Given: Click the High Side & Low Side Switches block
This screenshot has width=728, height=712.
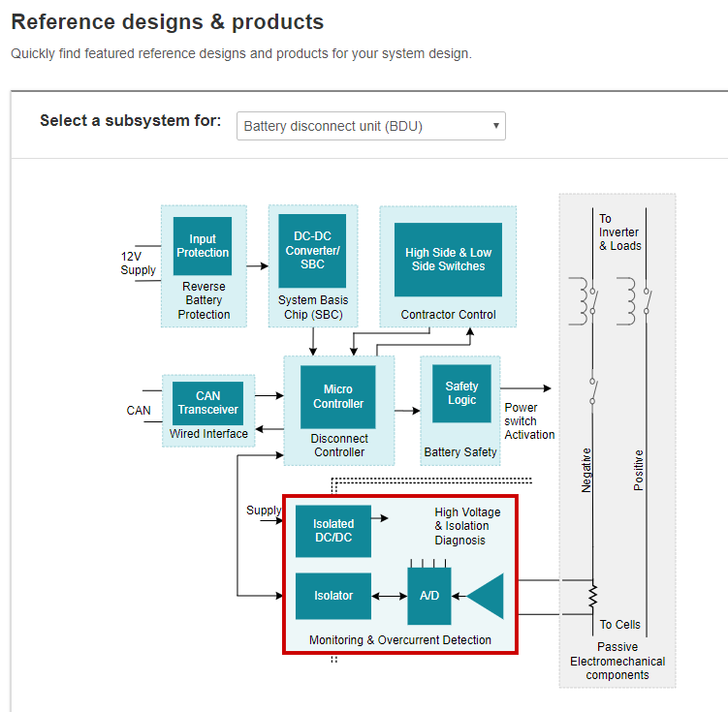Looking at the screenshot, I should pyautogui.click(x=448, y=260).
